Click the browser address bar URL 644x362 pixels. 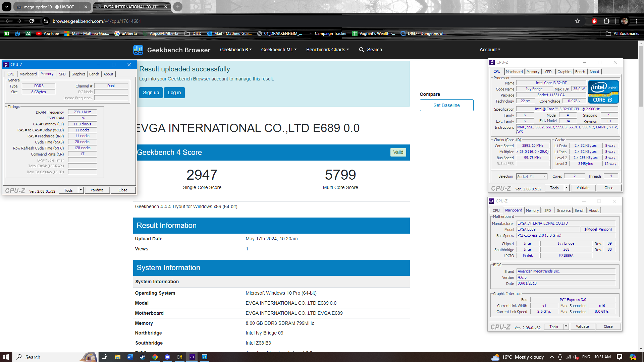tap(97, 21)
